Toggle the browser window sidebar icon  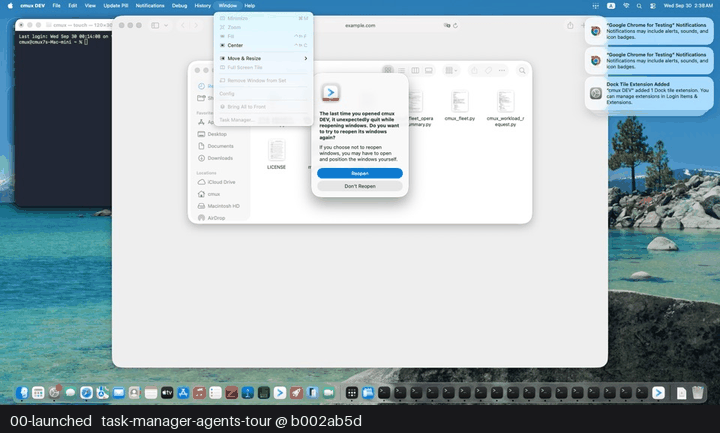(x=155, y=25)
